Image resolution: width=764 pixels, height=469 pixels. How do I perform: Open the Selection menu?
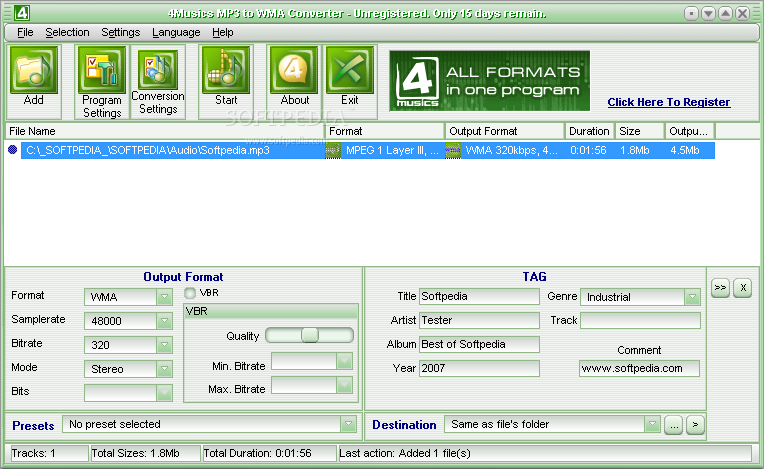tap(67, 33)
